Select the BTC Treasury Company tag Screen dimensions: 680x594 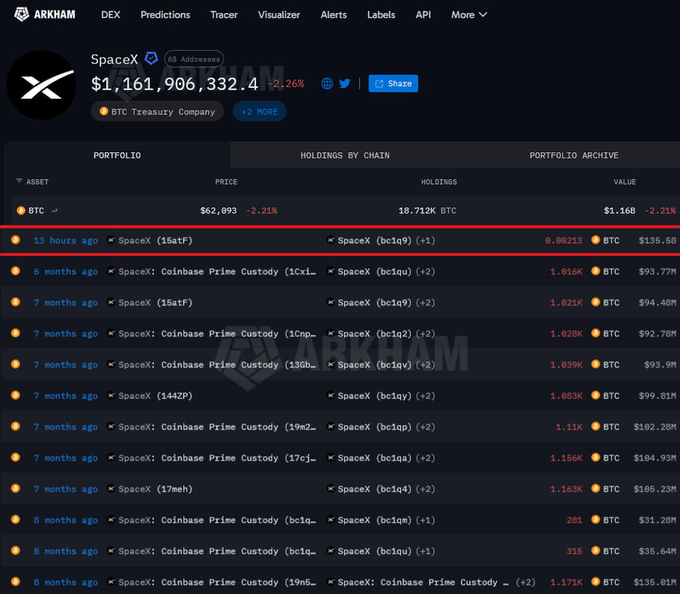point(157,111)
